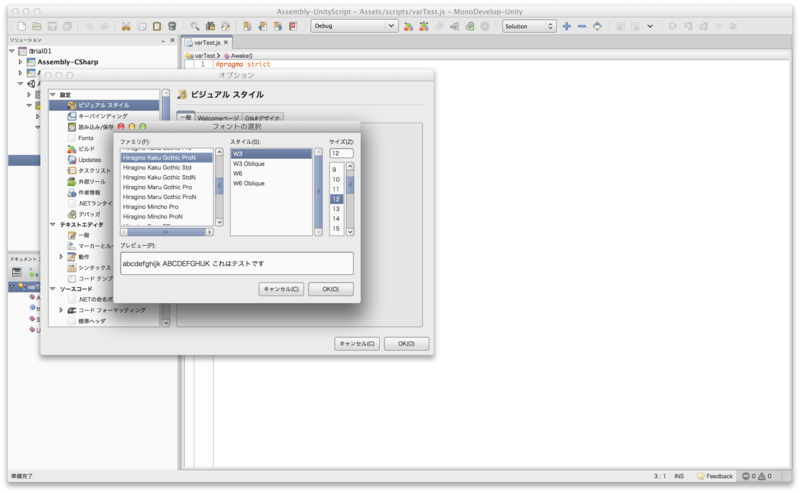
Task: Close the varTest.js editor tab
Action: point(226,42)
